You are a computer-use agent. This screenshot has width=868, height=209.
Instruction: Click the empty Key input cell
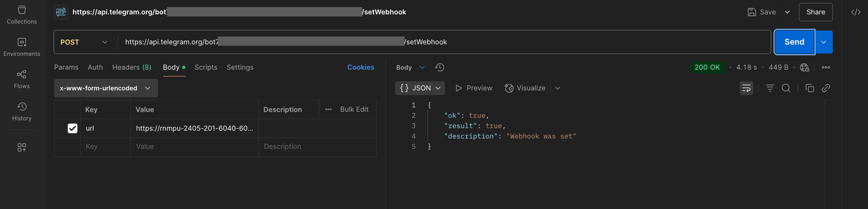[x=105, y=147]
